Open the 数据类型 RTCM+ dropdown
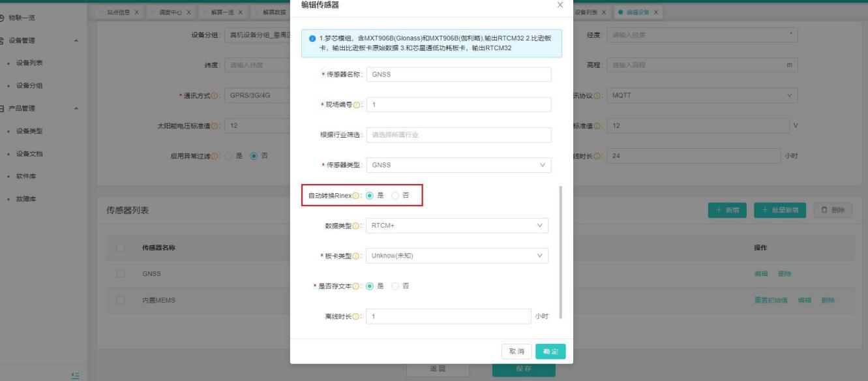868x381 pixels. [457, 226]
